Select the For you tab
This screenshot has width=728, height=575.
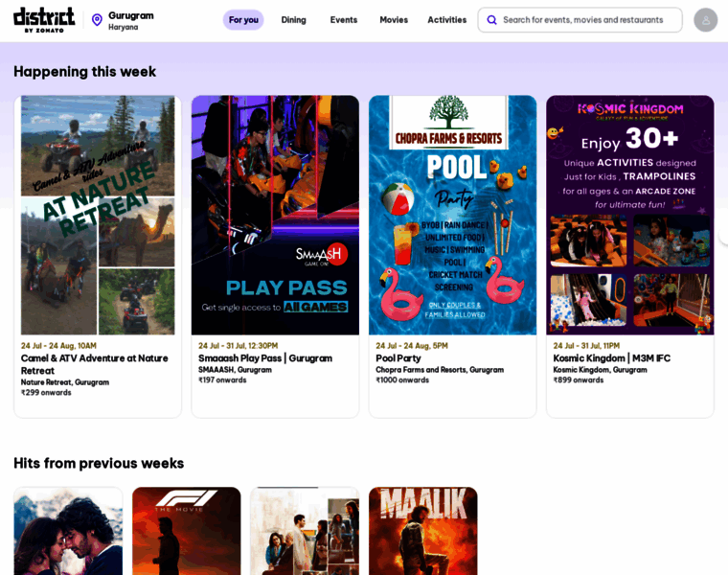tap(243, 20)
